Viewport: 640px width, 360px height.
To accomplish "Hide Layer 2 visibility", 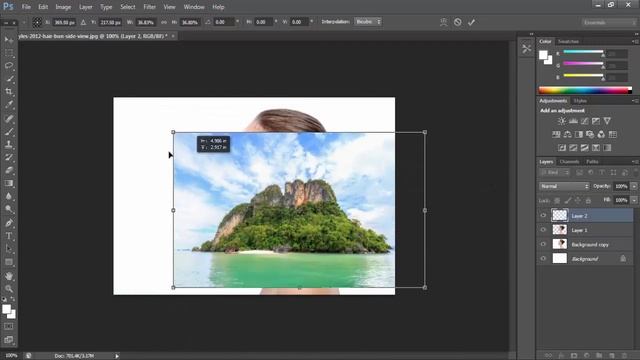I will 543,216.
